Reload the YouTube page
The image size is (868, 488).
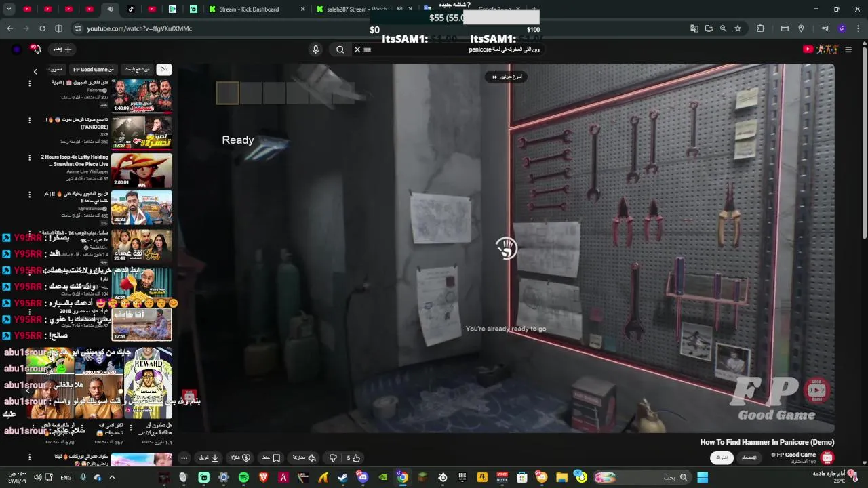pos(42,28)
